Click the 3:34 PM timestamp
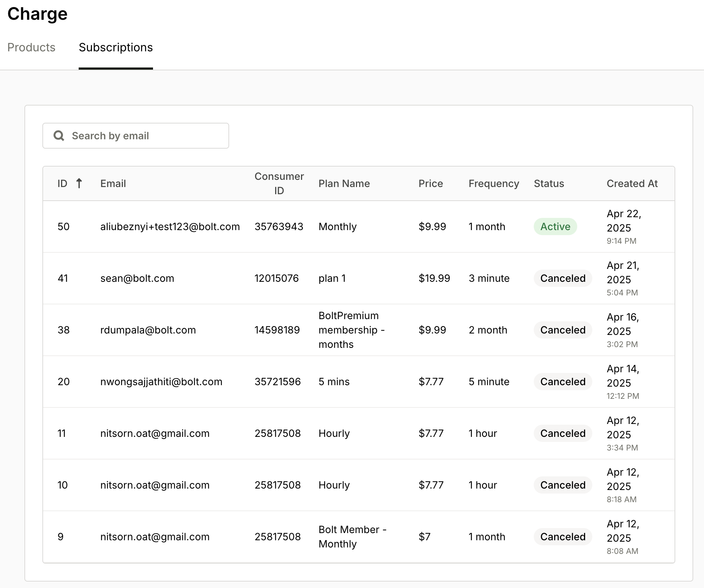The image size is (704, 588). point(622,448)
